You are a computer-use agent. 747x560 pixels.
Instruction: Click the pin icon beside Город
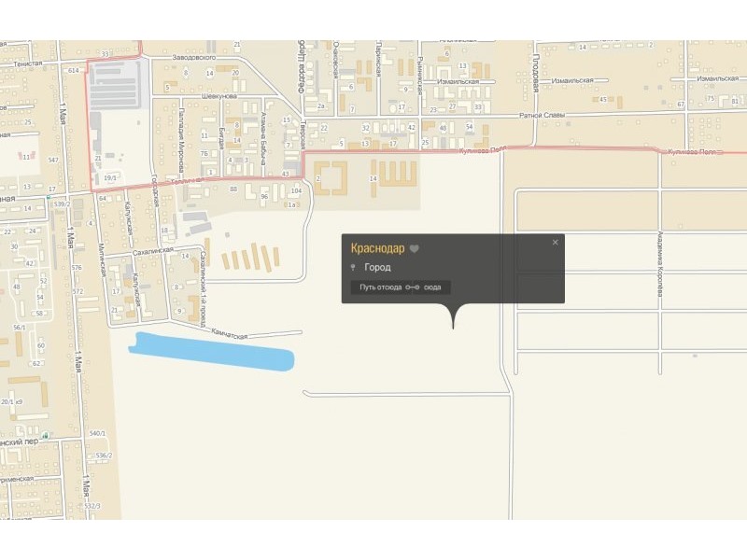click(353, 268)
